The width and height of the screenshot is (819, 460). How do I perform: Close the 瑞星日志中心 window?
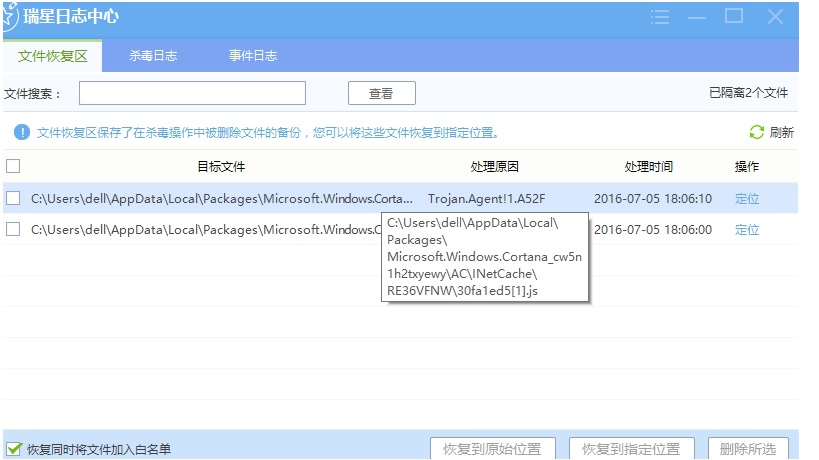775,17
